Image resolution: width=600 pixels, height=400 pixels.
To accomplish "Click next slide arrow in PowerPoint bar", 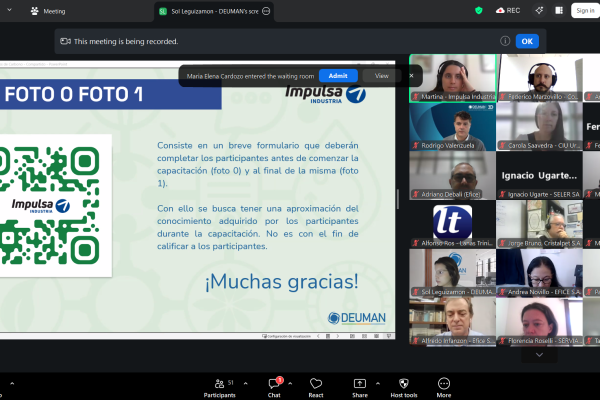I will coord(338,336).
